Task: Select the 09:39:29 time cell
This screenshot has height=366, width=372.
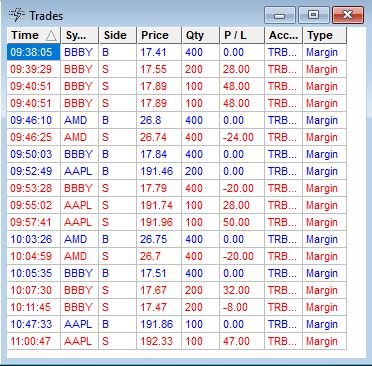Action: [x=34, y=69]
